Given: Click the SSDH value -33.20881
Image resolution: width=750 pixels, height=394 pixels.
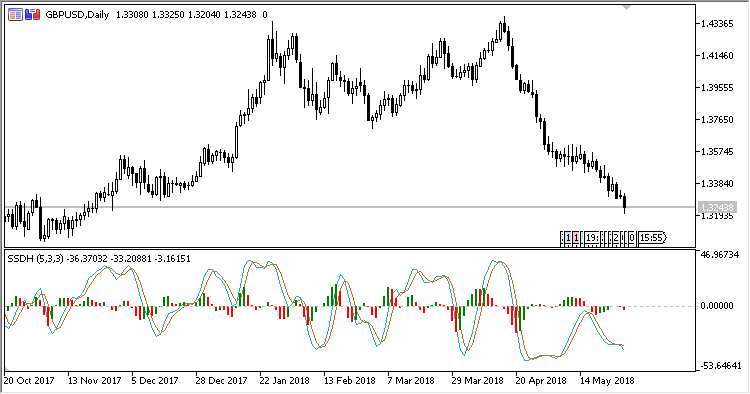Looking at the screenshot, I should 131,259.
